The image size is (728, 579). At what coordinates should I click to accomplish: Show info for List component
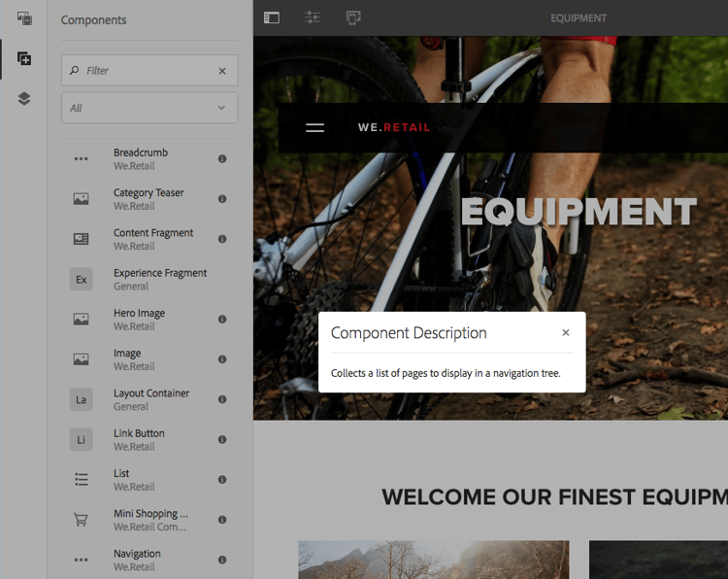(222, 479)
